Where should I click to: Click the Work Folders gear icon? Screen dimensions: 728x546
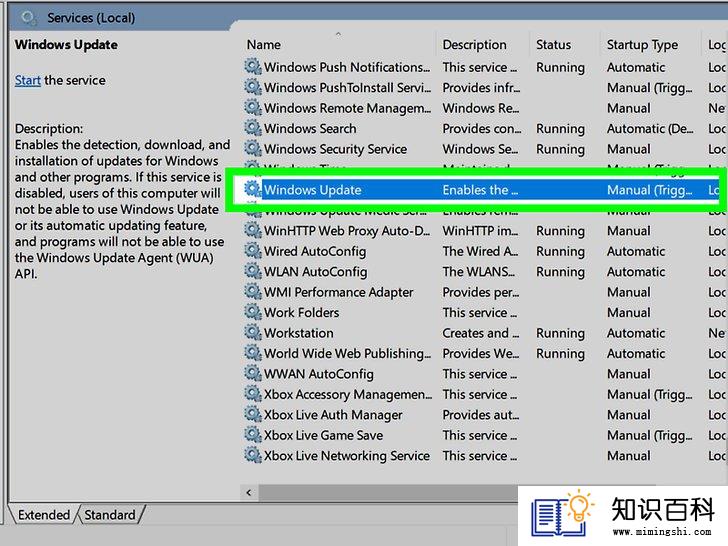[253, 312]
